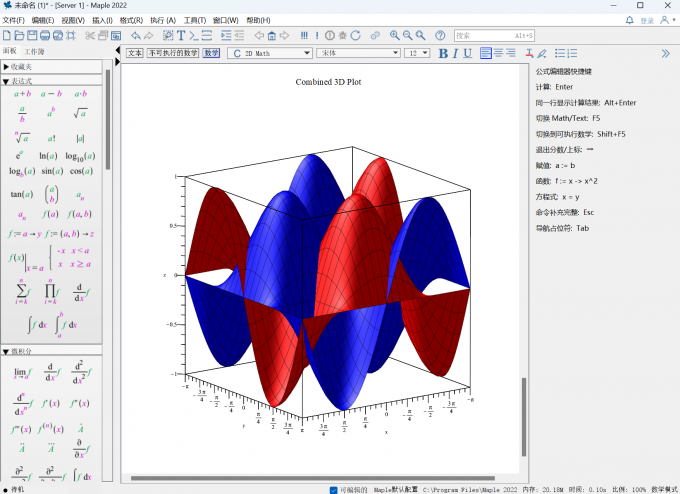680x494 pixels.
Task: Toggle the 可编辑的 checkbox in status bar
Action: click(x=333, y=490)
